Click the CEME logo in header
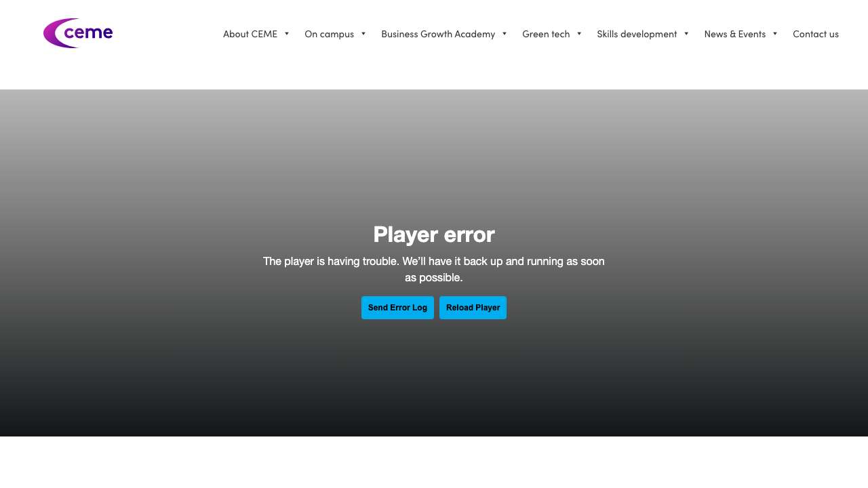 pyautogui.click(x=78, y=33)
